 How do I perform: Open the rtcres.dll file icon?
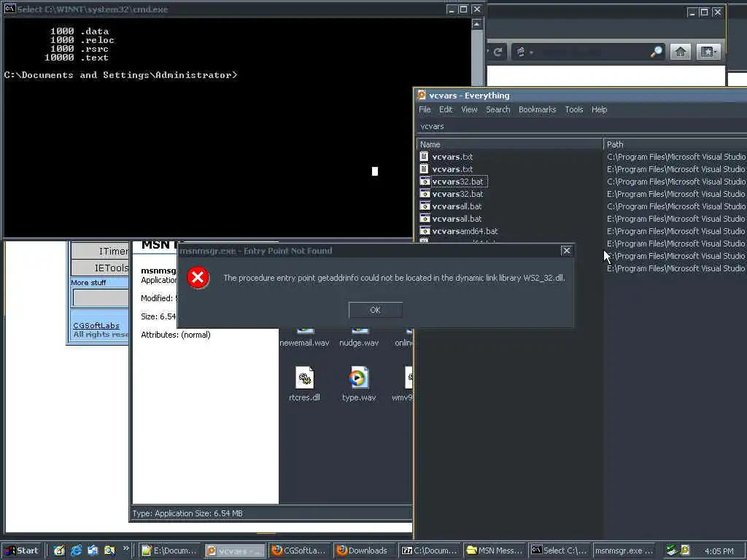[304, 378]
